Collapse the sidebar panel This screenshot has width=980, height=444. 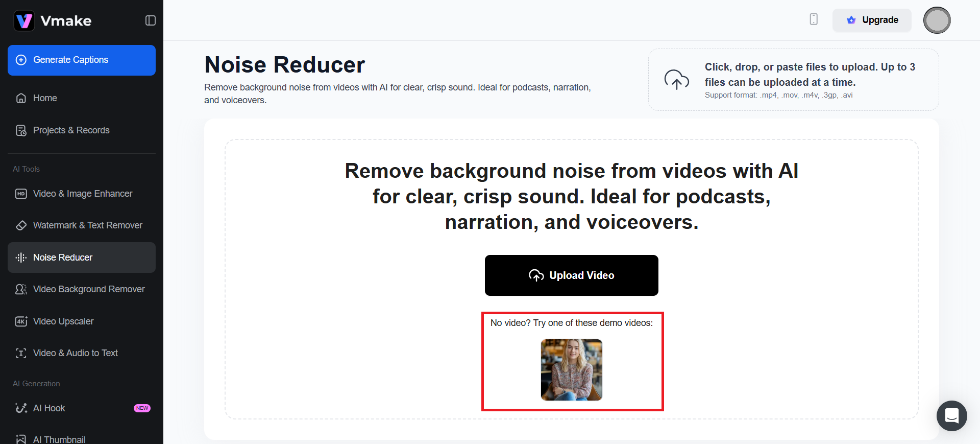[150, 20]
